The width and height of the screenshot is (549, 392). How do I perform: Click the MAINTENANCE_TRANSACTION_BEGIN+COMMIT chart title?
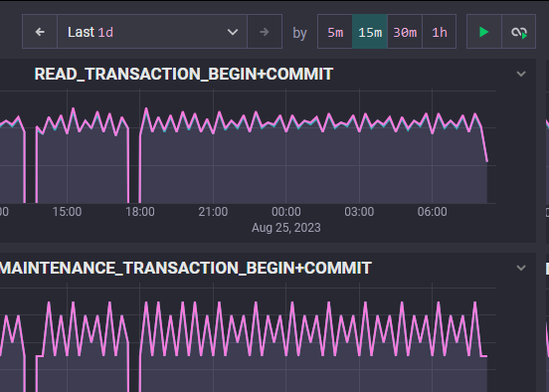[186, 268]
